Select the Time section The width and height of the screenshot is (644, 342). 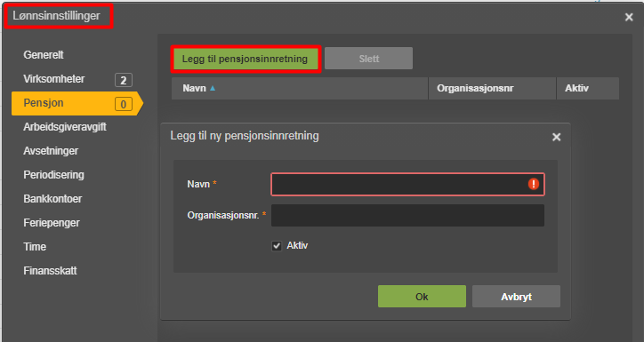tap(35, 247)
